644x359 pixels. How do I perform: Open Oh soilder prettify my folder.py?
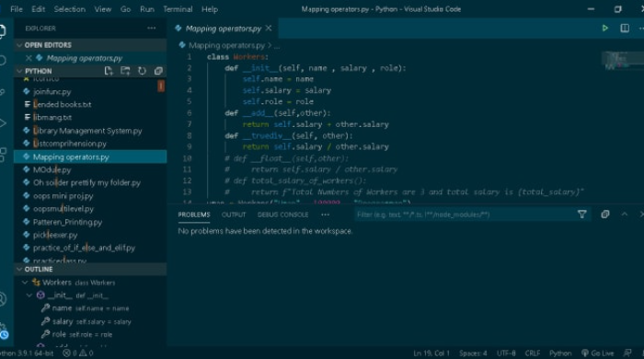(x=90, y=182)
